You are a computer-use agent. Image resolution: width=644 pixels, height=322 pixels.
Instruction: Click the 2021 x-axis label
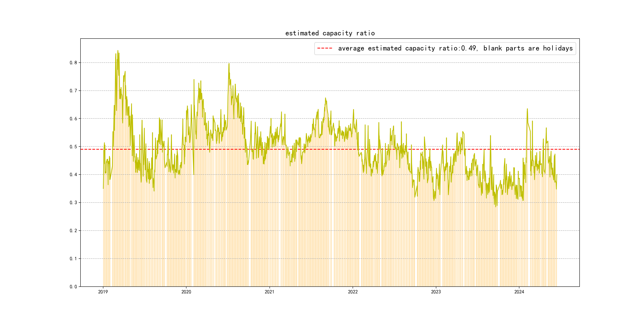click(270, 292)
